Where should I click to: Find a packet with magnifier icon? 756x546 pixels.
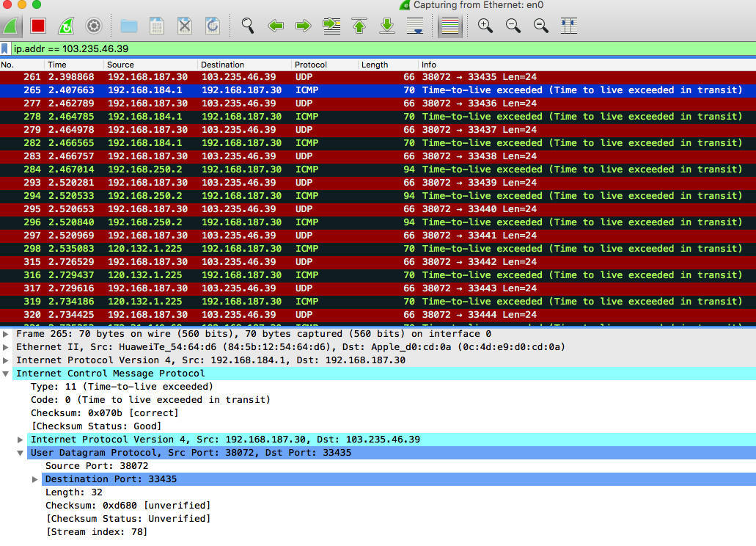(248, 26)
